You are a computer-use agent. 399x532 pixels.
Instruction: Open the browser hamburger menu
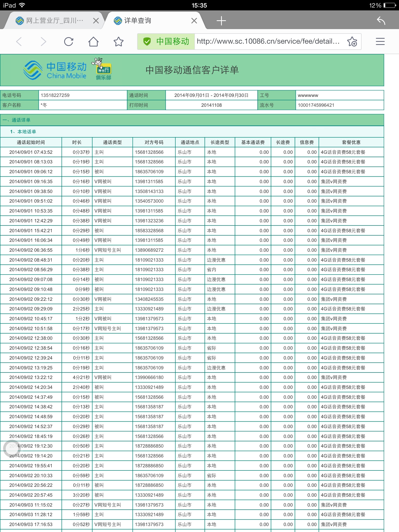pos(380,42)
